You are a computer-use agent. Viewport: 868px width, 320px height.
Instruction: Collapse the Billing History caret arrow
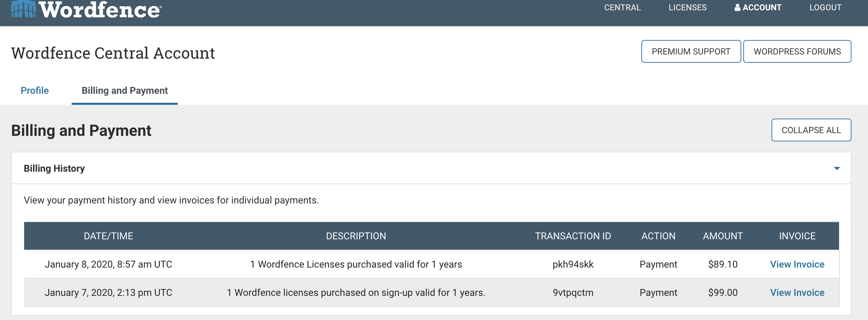click(837, 168)
